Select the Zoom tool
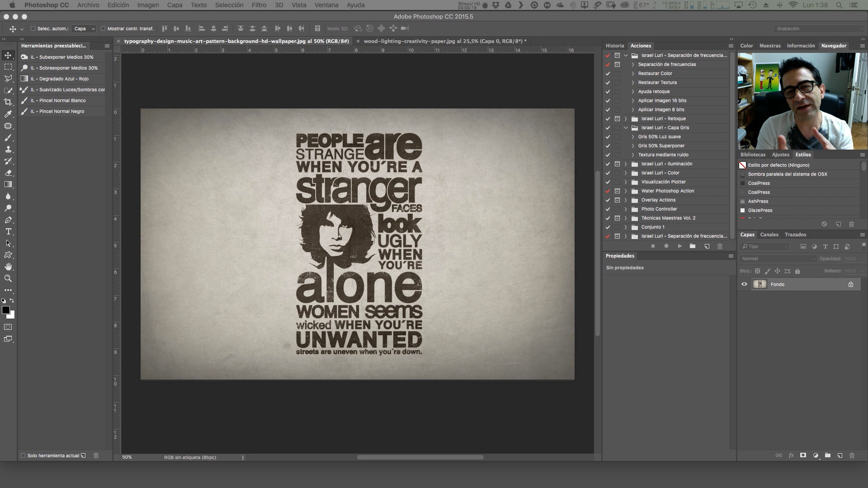This screenshot has height=488, width=868. tap(8, 278)
